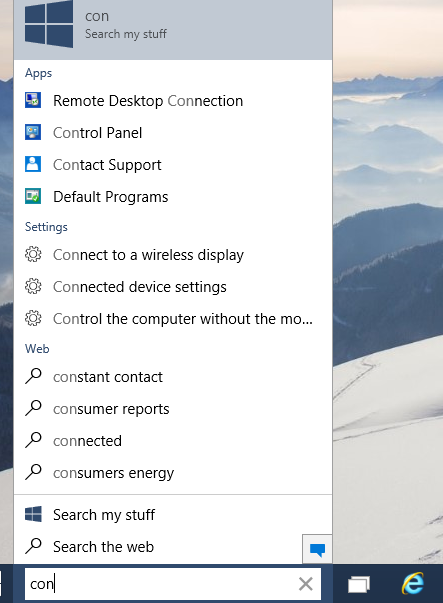Screen dimensions: 443x603
Task: Click the Default Programs icon
Action: 33,196
